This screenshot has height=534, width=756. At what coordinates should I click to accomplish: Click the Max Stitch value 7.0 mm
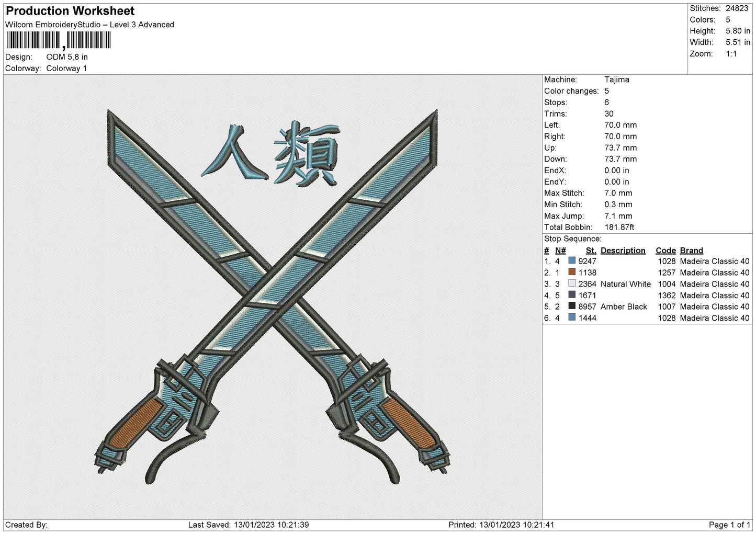point(618,193)
